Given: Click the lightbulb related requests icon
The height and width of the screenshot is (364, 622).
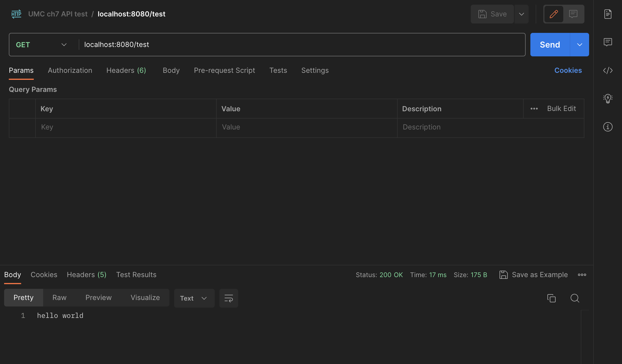Looking at the screenshot, I should (x=608, y=98).
